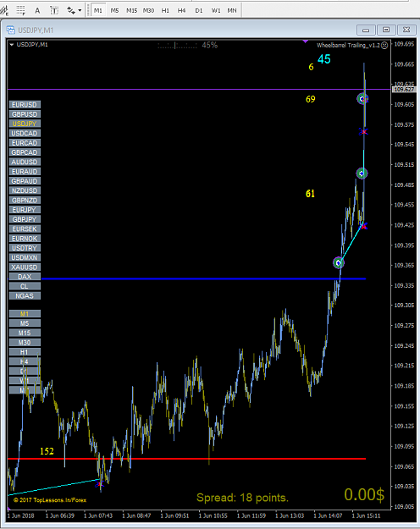Load the EURUSD symbol from chart panel

(25, 105)
